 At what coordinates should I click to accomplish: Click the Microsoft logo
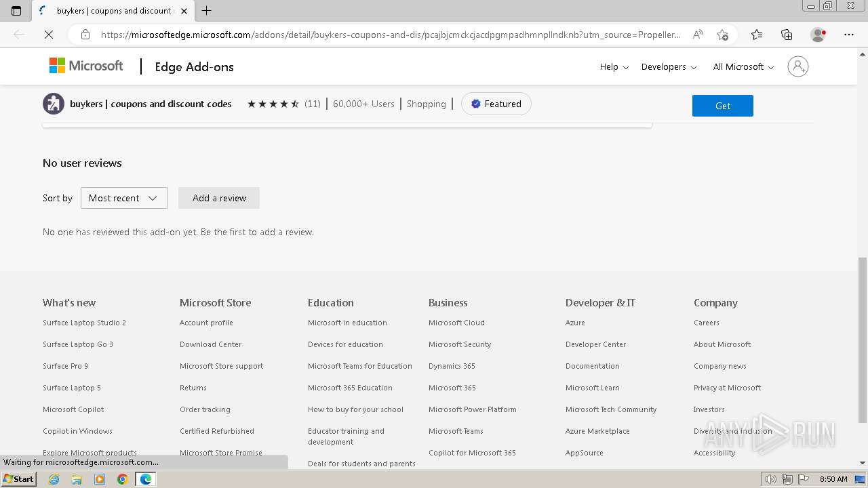click(x=86, y=66)
